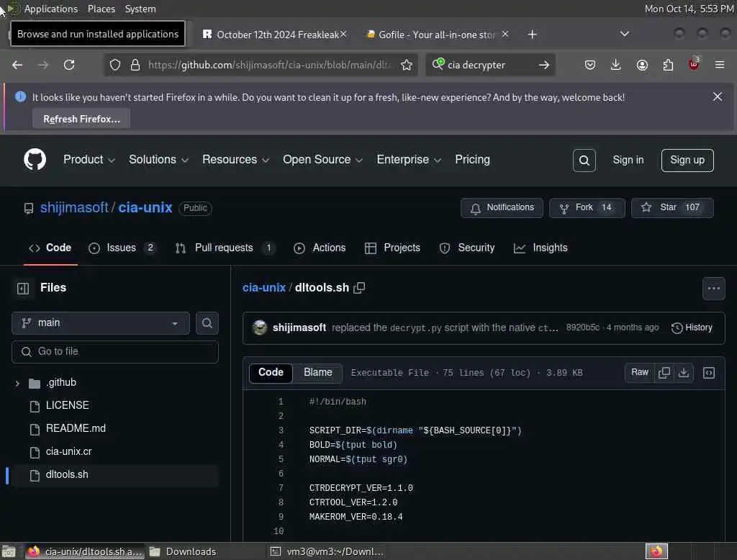Submit the search bar go arrow
The width and height of the screenshot is (737, 560).
tap(544, 65)
